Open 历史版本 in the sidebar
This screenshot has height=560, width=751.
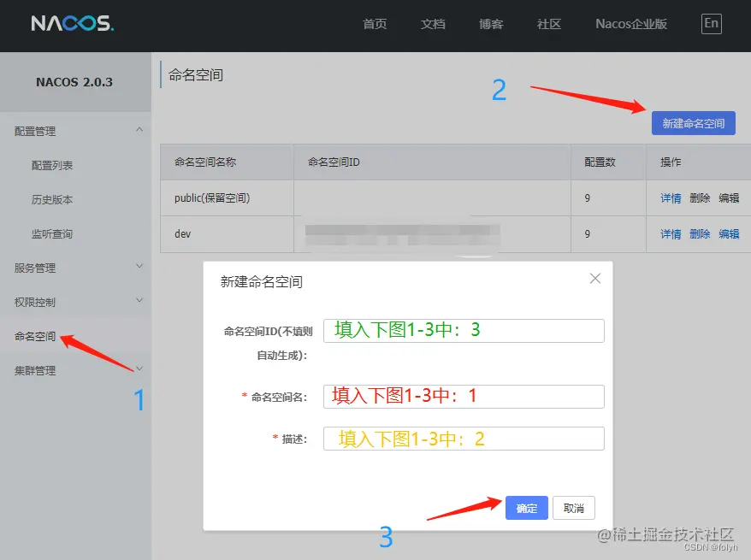coord(51,199)
